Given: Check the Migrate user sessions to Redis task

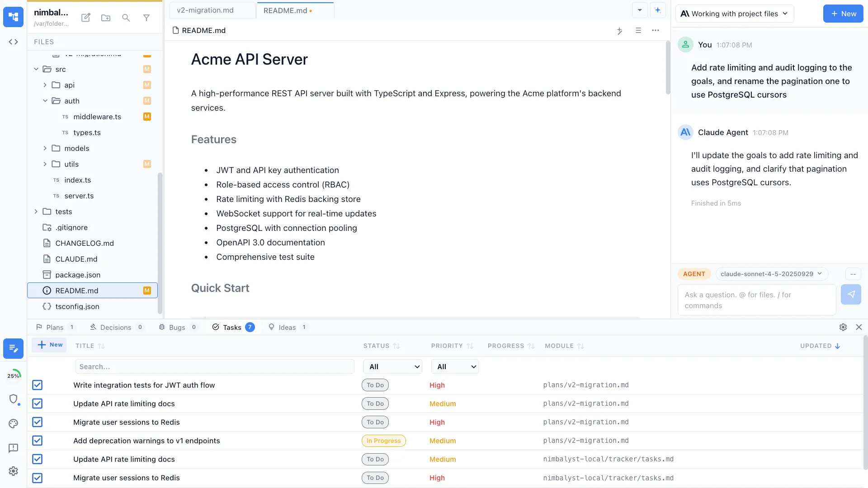Looking at the screenshot, I should (37, 422).
